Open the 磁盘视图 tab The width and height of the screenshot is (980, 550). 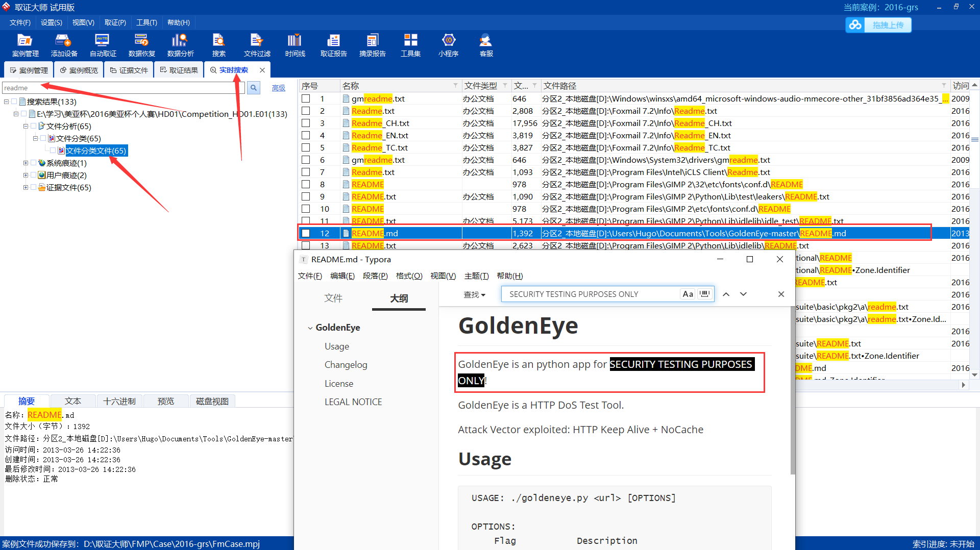point(212,402)
